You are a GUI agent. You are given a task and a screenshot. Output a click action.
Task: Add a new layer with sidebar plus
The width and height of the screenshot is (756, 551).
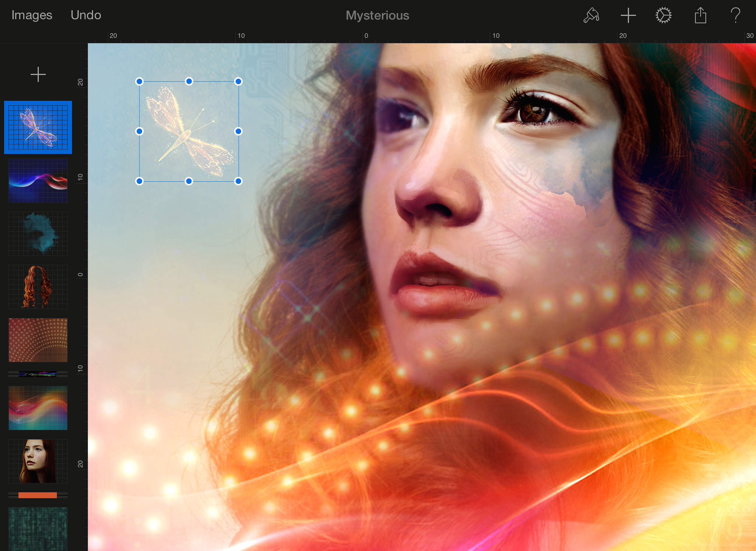point(38,75)
